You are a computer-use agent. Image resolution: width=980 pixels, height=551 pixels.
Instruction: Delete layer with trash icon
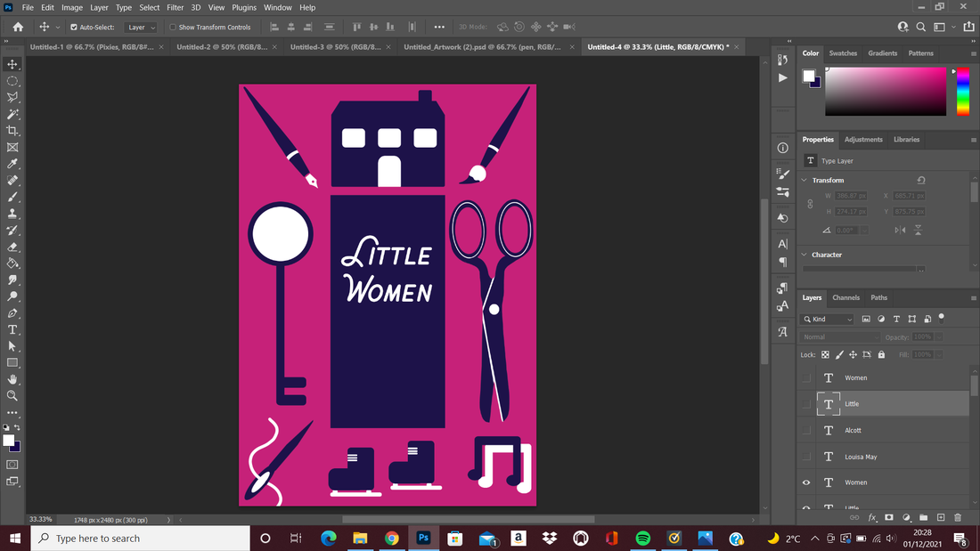[958, 517]
